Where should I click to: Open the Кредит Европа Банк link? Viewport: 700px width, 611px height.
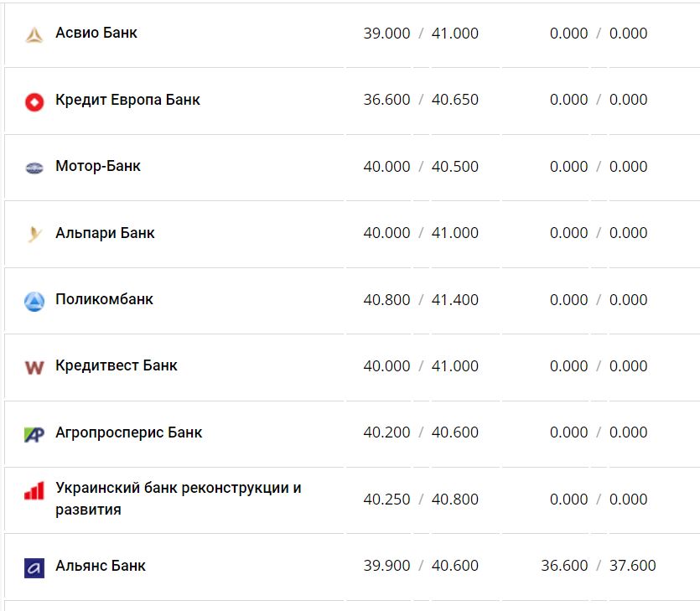pos(127,100)
